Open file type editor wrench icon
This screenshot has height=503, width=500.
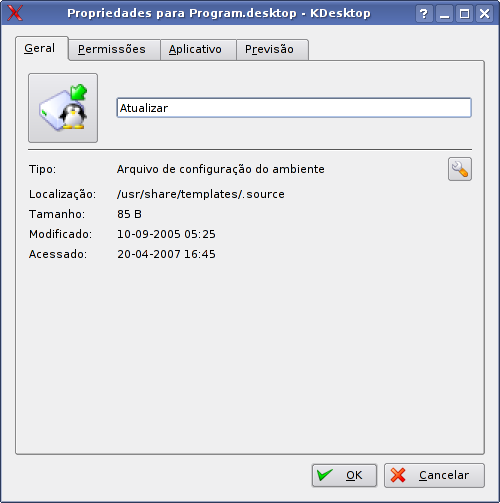[460, 169]
